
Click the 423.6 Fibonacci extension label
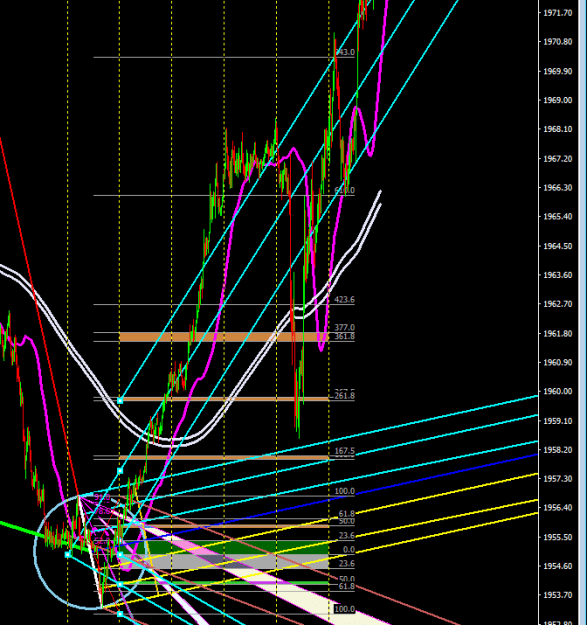pyautogui.click(x=344, y=300)
